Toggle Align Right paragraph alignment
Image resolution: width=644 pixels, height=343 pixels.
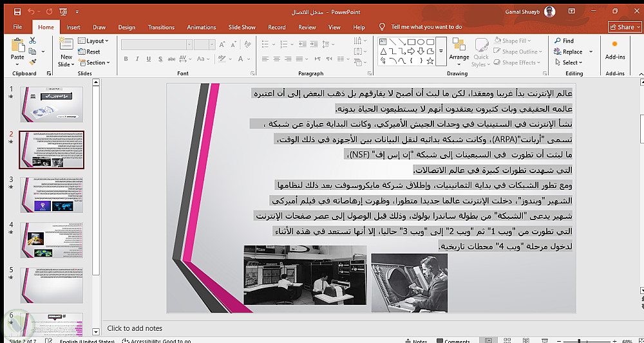289,59
